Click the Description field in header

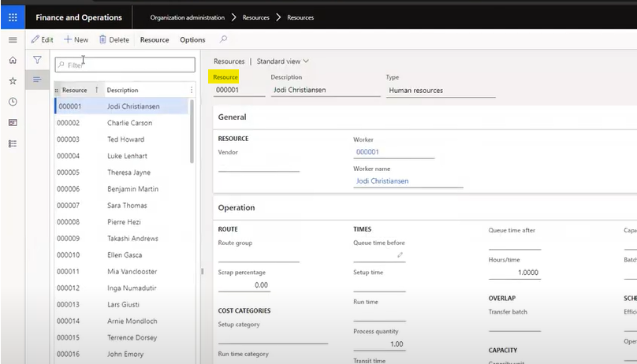pos(326,90)
